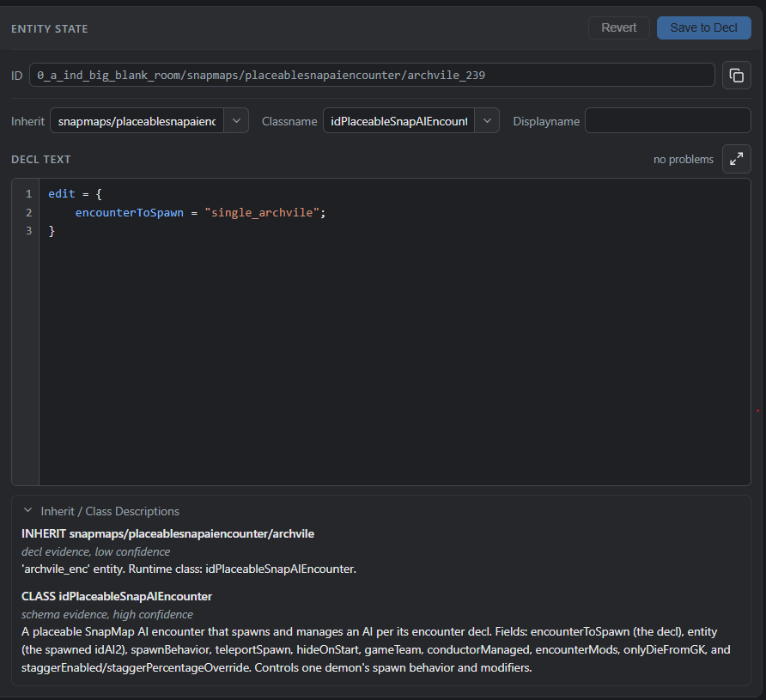Select the "single_archvile" string value
This screenshot has height=700, width=766.
[x=262, y=212]
